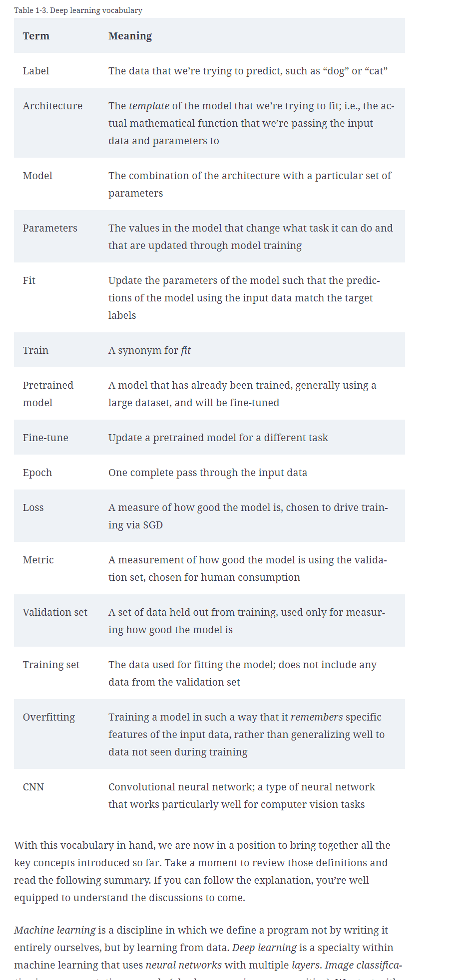Click the Label term cell
The width and height of the screenshot is (472, 980).
(36, 71)
